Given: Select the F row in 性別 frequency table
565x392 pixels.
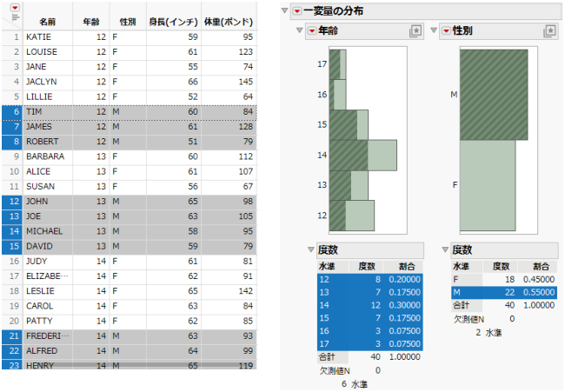Looking at the screenshot, I should tap(504, 280).
